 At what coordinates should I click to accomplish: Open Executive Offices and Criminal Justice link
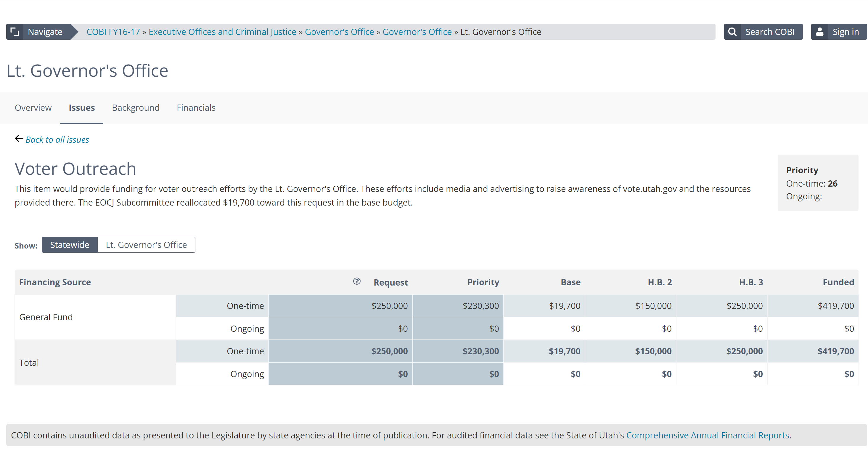(x=222, y=32)
